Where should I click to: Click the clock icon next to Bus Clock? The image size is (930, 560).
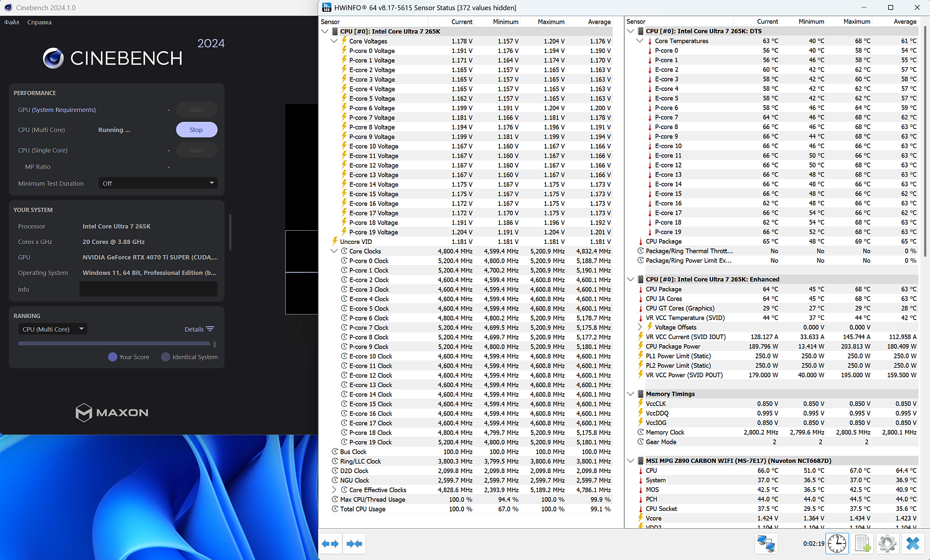click(x=335, y=452)
